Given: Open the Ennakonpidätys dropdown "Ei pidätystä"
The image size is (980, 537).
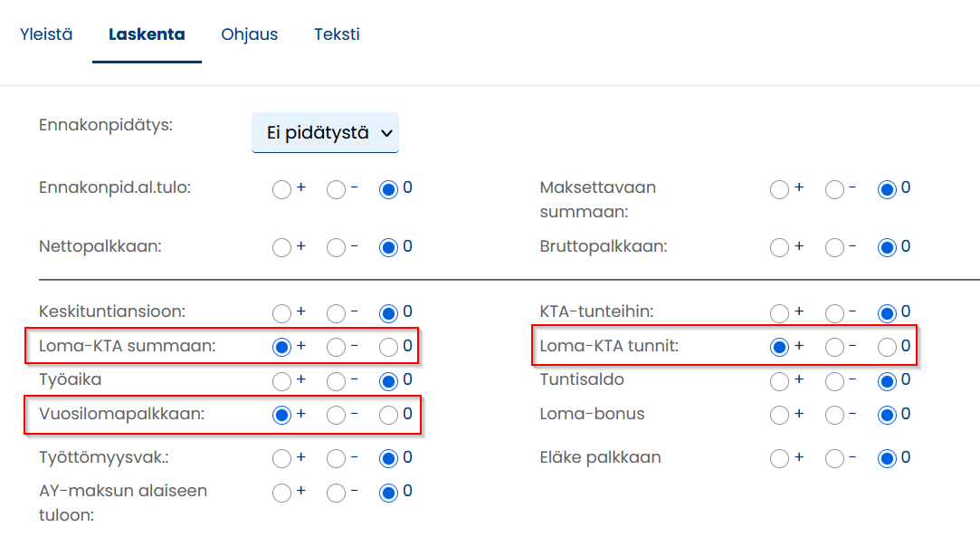Looking at the screenshot, I should coord(325,131).
